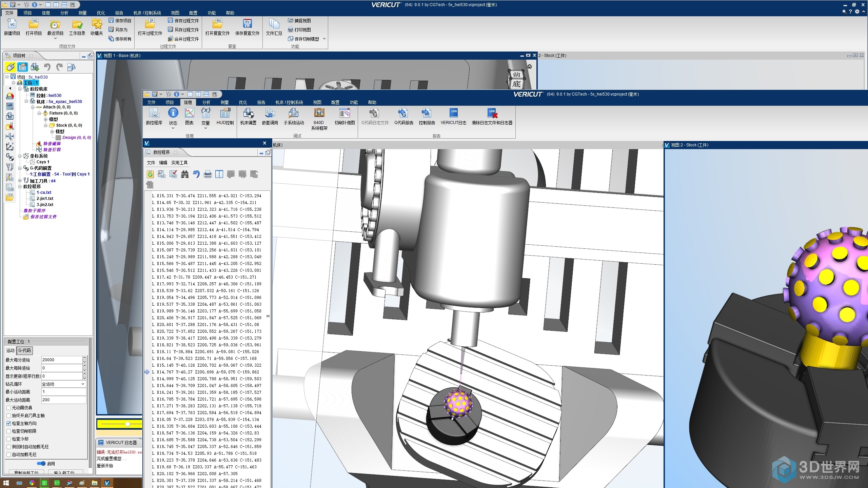The image size is (868, 488).
Task: Enable the 检查冷却 checkbox
Action: (x=9, y=439)
